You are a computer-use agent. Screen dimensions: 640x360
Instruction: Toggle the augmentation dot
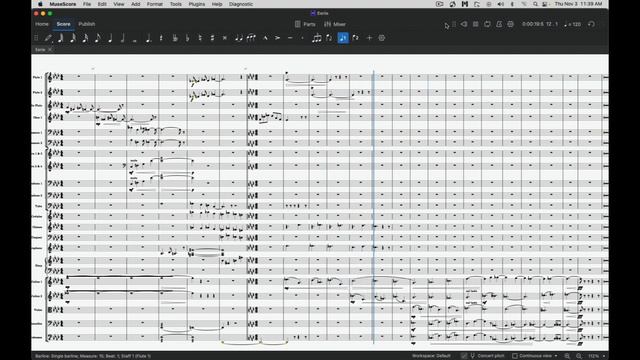click(148, 38)
